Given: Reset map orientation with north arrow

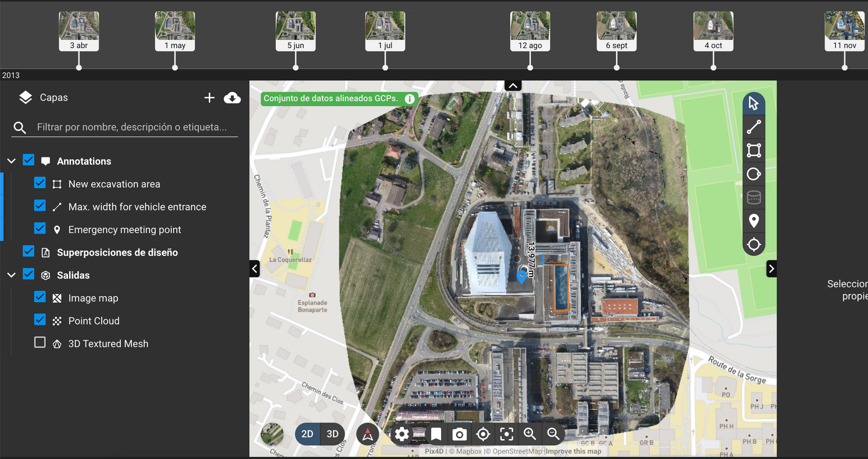Looking at the screenshot, I should pyautogui.click(x=368, y=435).
